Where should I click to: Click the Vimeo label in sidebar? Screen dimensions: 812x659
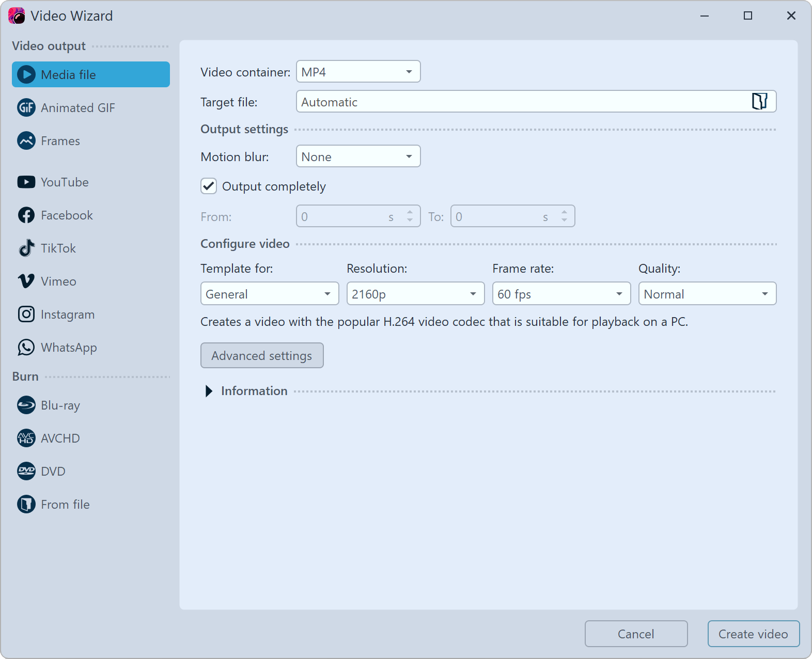pyautogui.click(x=58, y=281)
